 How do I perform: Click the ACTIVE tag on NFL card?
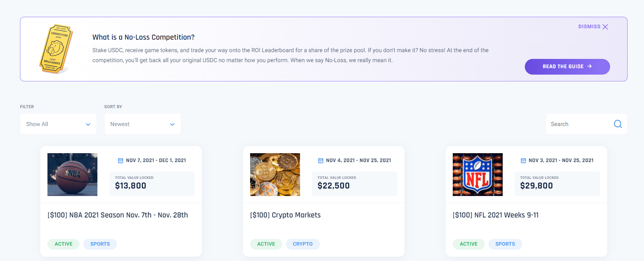click(469, 244)
